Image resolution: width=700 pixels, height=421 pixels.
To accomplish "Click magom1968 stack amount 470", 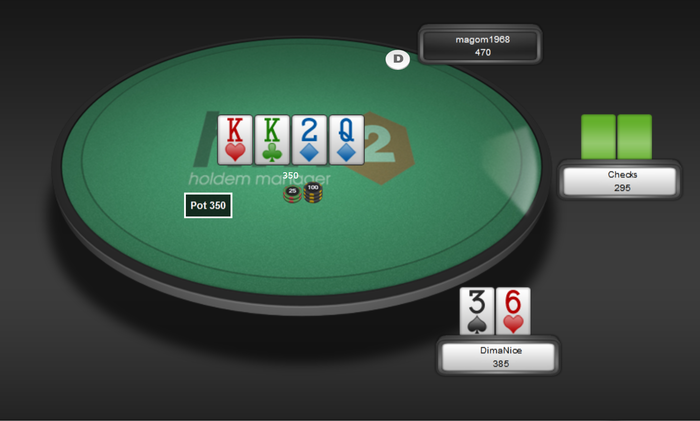I will [483, 52].
